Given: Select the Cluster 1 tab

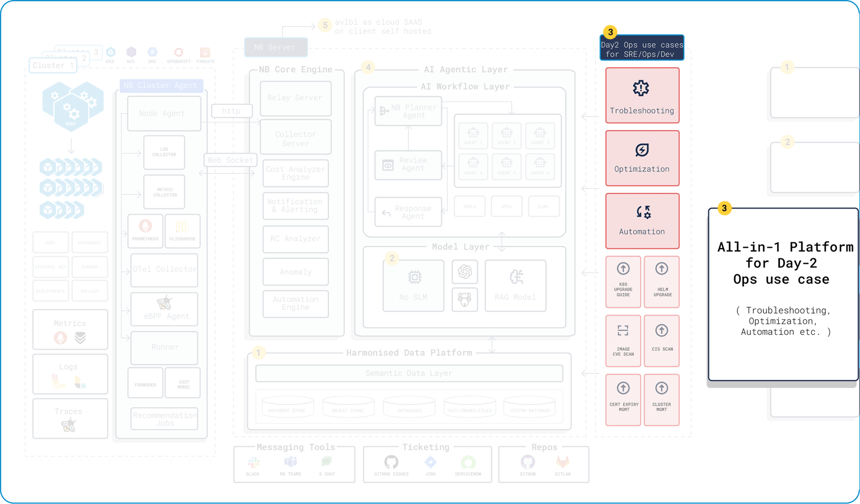Looking at the screenshot, I should pos(53,66).
